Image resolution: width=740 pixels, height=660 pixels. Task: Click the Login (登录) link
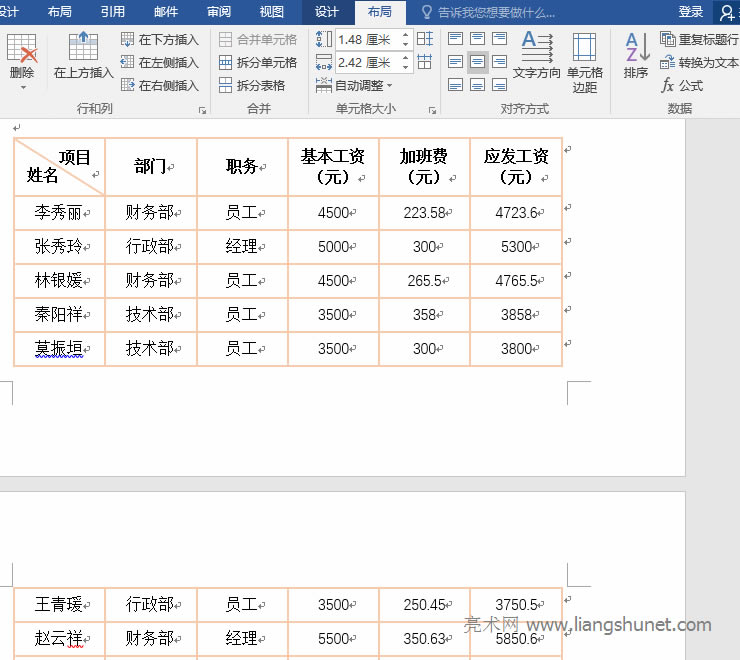(x=690, y=12)
